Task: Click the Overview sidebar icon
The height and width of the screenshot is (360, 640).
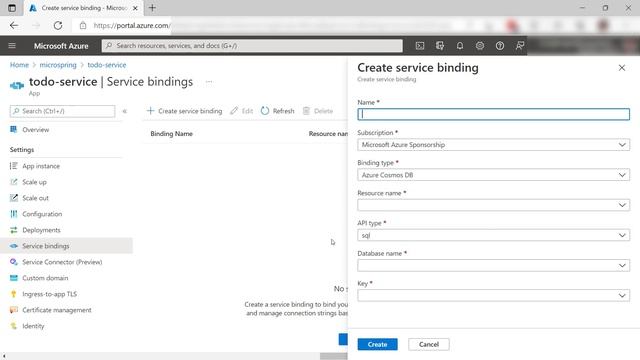Action: point(13,129)
